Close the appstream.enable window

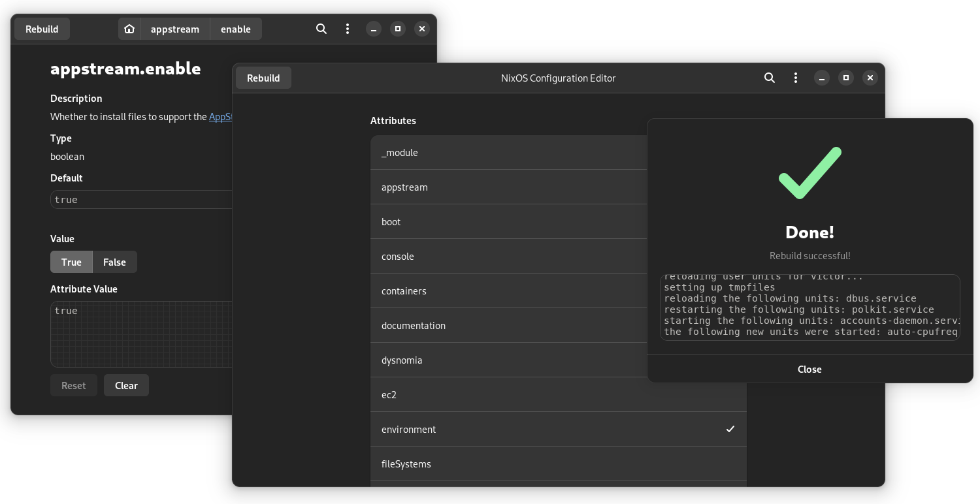click(422, 29)
